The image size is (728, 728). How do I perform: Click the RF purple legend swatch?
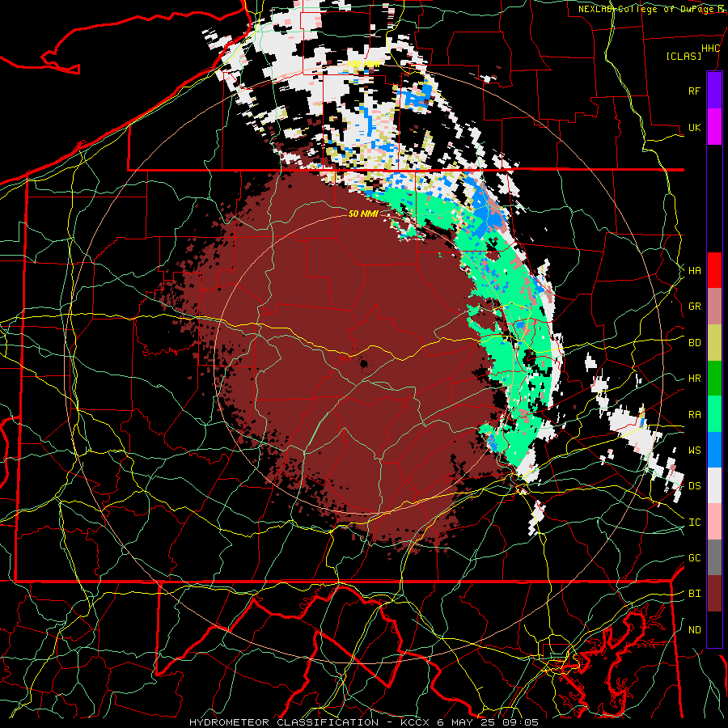pyautogui.click(x=714, y=91)
